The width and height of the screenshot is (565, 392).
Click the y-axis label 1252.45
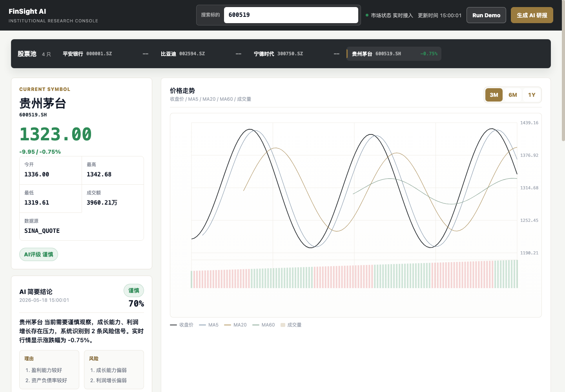(x=529, y=221)
